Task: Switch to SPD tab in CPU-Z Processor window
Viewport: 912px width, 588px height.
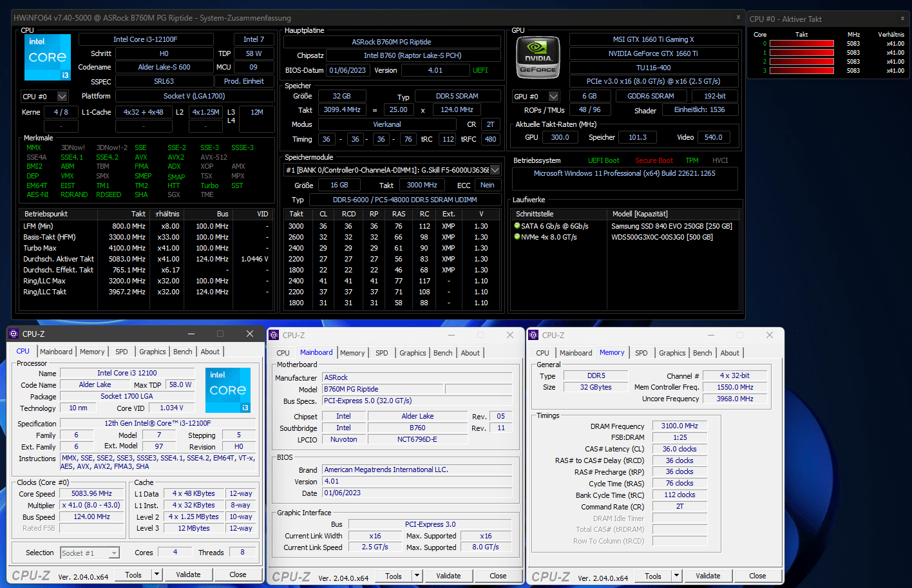Action: tap(122, 352)
